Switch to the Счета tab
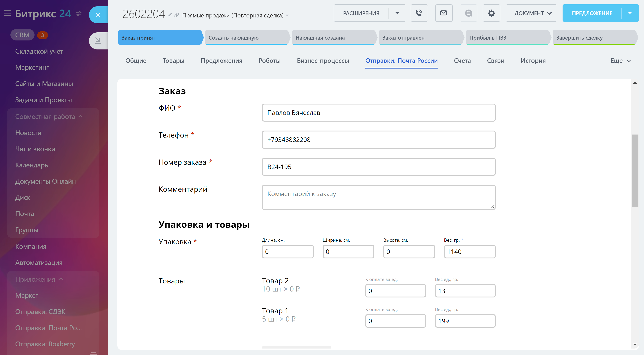The width and height of the screenshot is (644, 355). click(x=462, y=61)
